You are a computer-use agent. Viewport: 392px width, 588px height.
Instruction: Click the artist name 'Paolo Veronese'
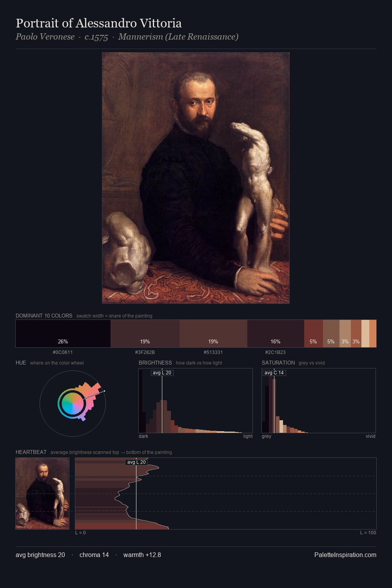pos(45,37)
